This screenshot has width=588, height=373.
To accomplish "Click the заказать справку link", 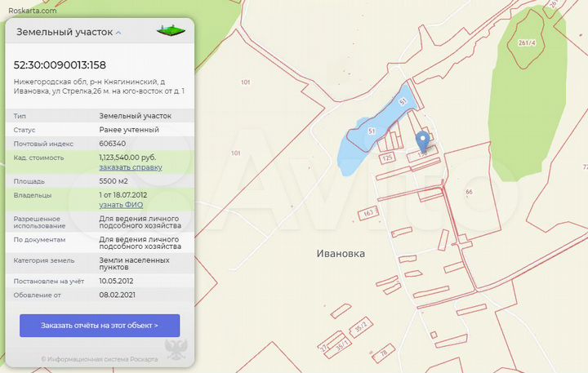I will coord(131,167).
